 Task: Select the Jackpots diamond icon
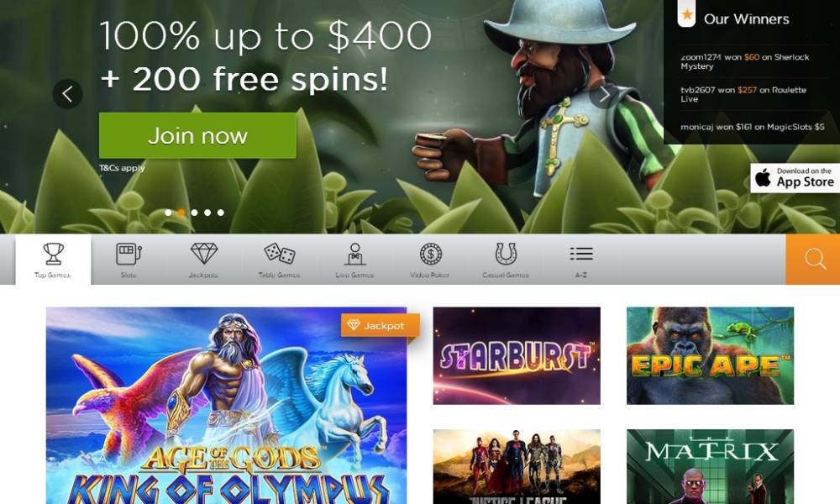pos(204,254)
